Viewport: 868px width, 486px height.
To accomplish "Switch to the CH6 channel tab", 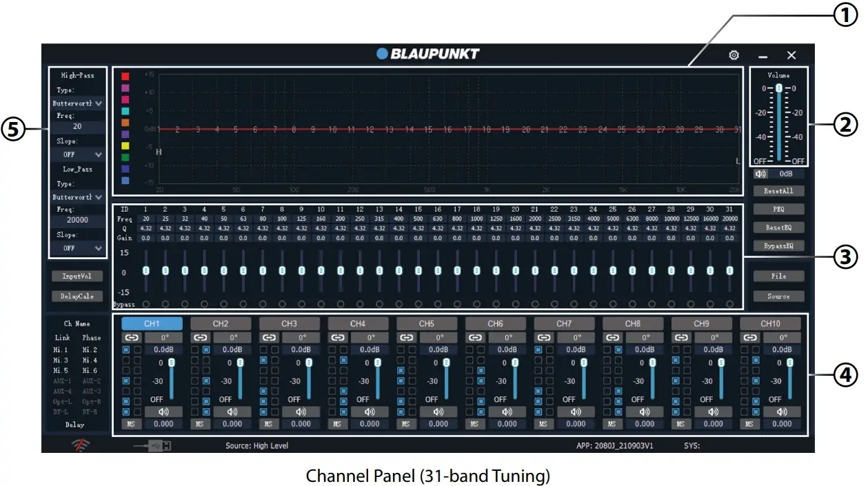I will 495,323.
